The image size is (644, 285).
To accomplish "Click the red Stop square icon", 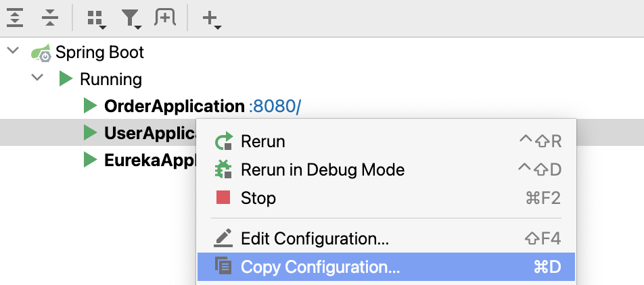I will tap(223, 197).
